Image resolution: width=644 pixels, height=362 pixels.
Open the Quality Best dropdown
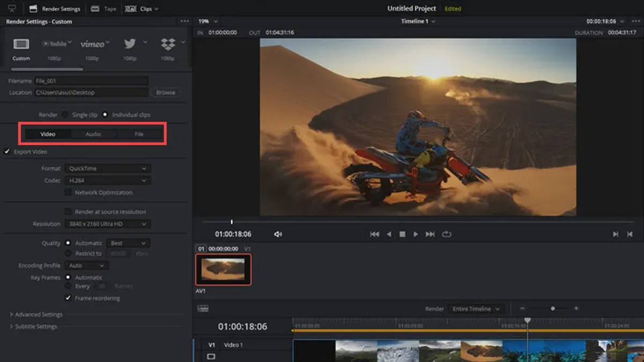[128, 243]
